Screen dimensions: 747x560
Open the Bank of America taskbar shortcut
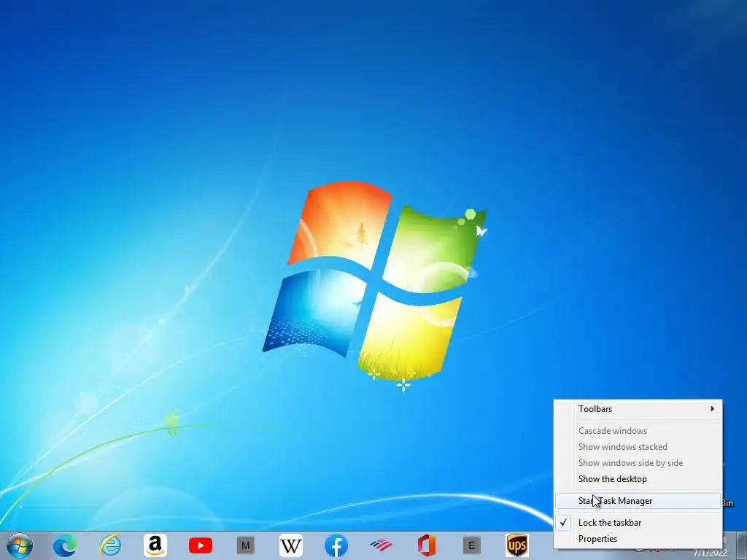[x=381, y=545]
